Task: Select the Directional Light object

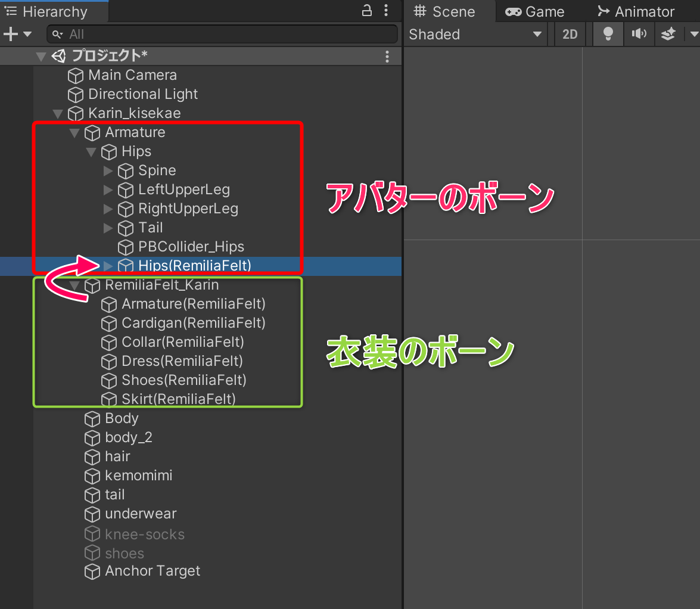Action: (143, 94)
